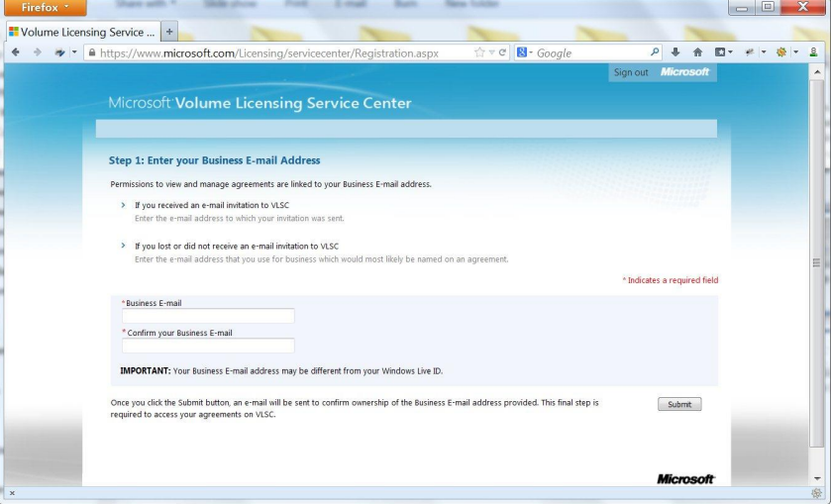Click the user profile icon in toolbar

tap(813, 51)
